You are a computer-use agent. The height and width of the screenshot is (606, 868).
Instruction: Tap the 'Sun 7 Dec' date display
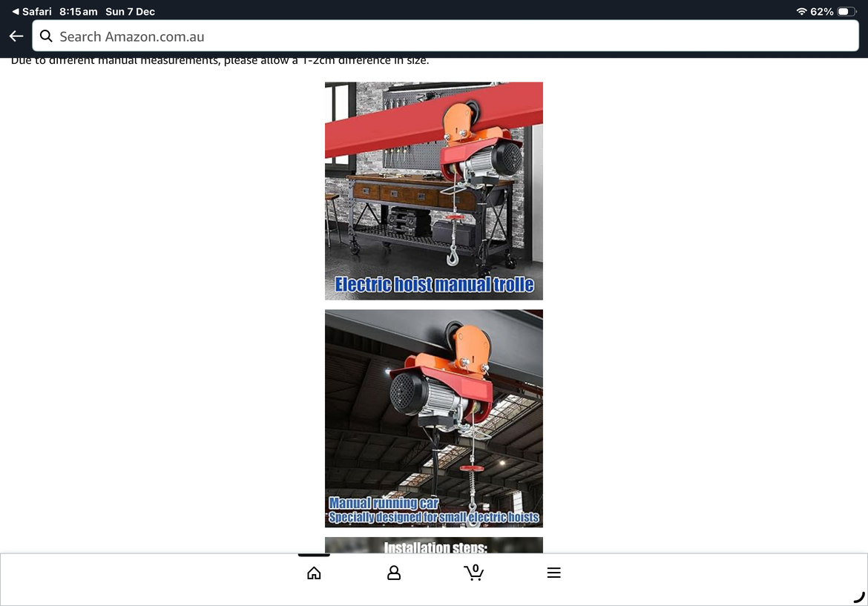point(130,12)
